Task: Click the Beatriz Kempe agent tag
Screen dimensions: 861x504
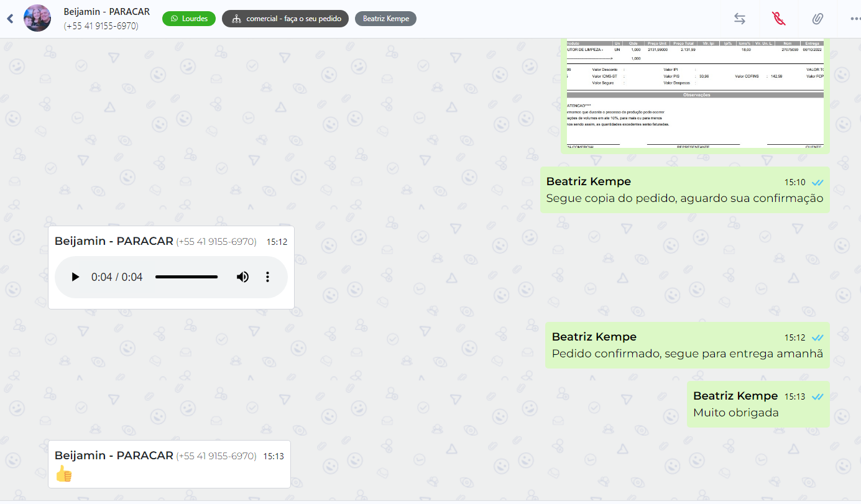Action: [x=385, y=19]
